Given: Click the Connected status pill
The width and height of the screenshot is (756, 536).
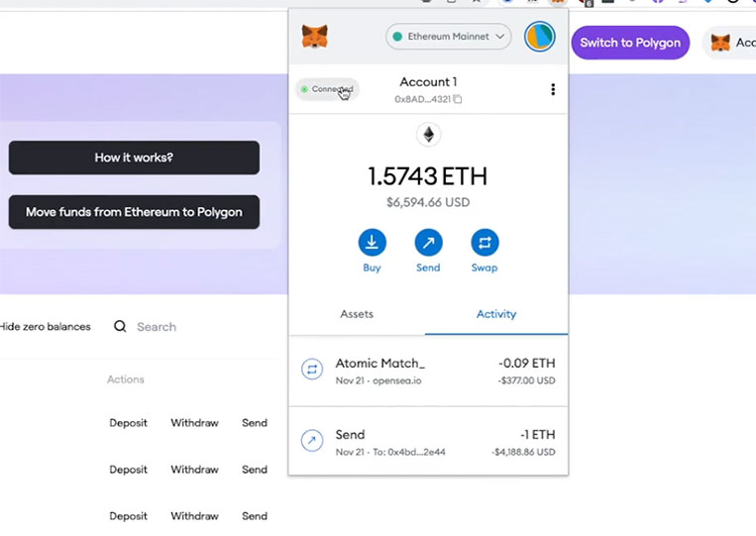Looking at the screenshot, I should [327, 89].
